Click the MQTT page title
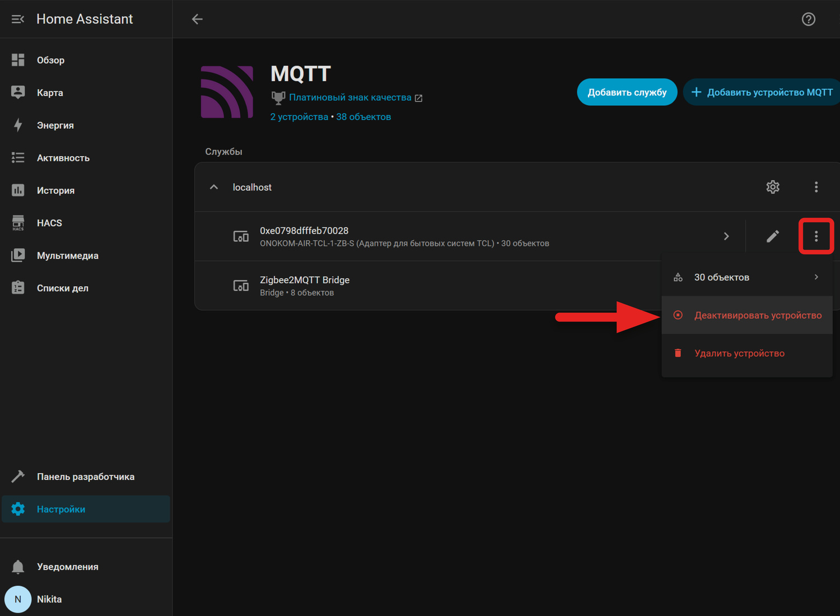 click(301, 74)
